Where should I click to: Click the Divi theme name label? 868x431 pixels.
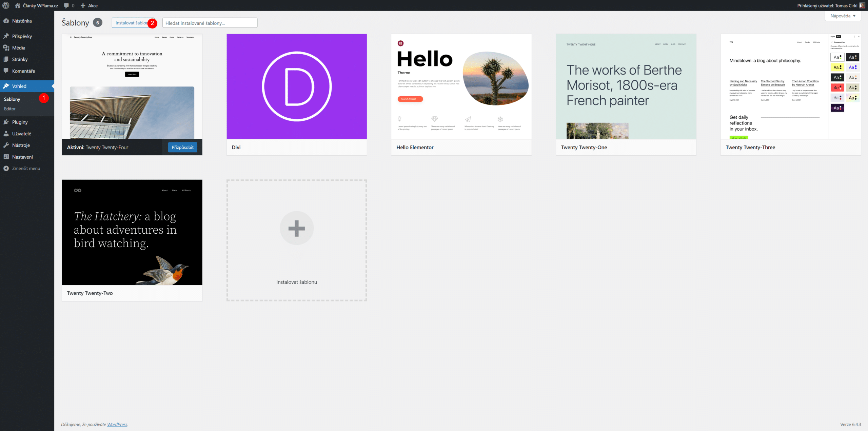(x=236, y=147)
